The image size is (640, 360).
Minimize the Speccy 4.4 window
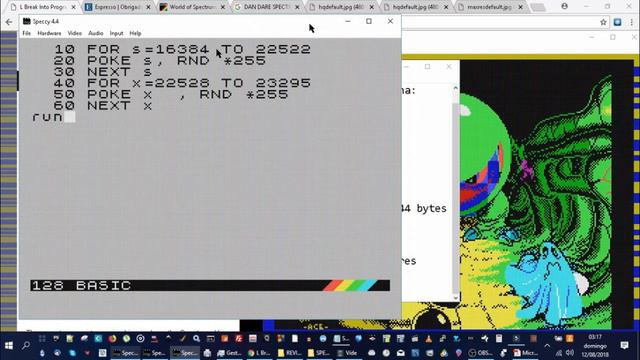pyautogui.click(x=348, y=21)
